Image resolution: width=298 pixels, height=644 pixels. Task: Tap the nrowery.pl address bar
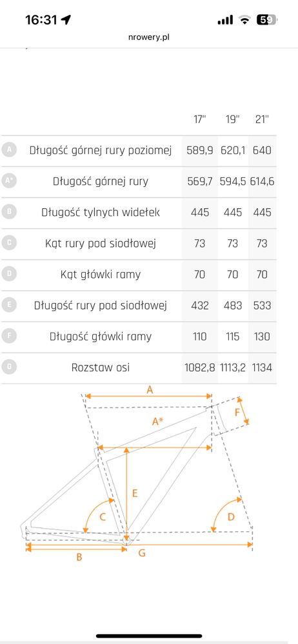pyautogui.click(x=149, y=37)
